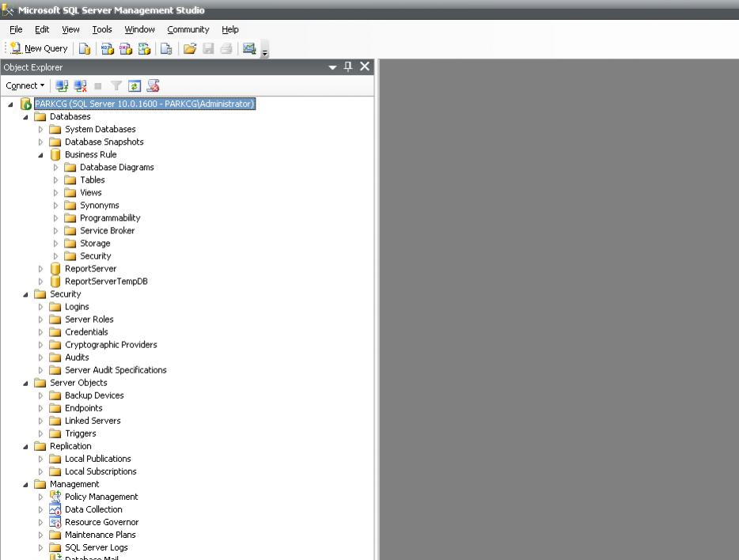Open Analysis Services XMLA Query
The image size is (739, 560).
pyautogui.click(x=144, y=48)
